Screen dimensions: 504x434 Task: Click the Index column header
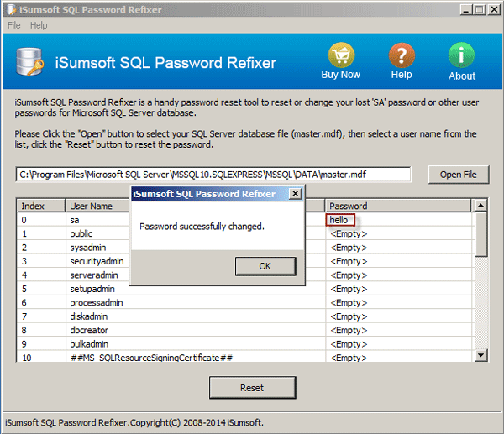41,206
